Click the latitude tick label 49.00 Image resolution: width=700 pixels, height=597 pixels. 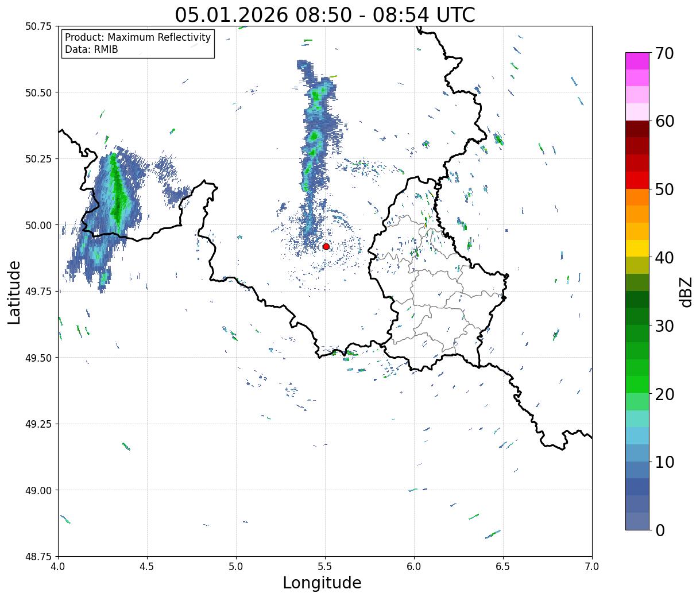point(38,490)
